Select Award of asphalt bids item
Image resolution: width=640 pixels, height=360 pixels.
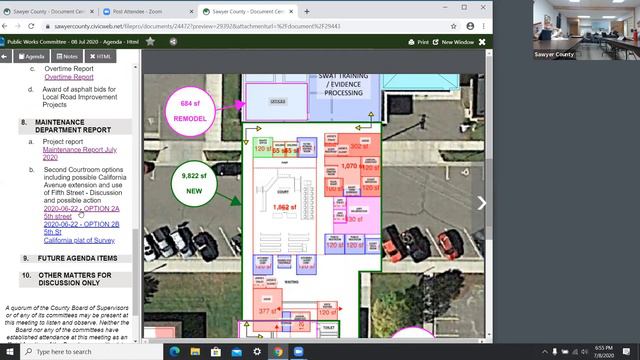coord(80,97)
